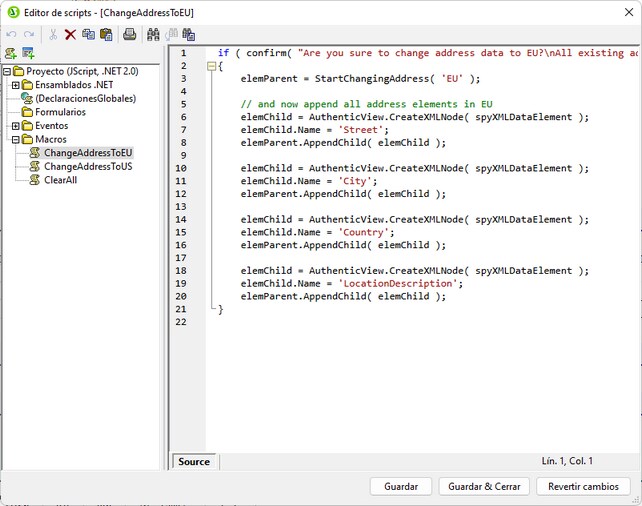Click the Revertir cambios button
The image size is (642, 506).
tap(583, 486)
